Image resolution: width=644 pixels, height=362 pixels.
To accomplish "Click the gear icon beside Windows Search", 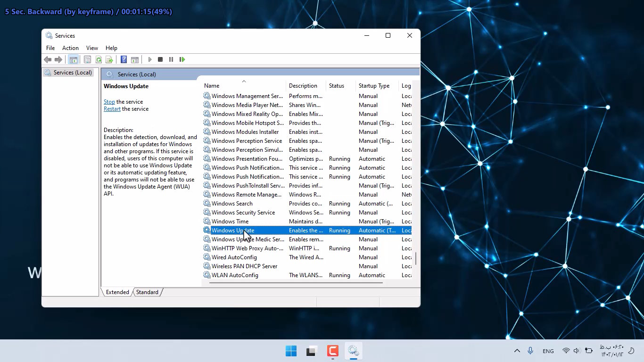I will tap(207, 204).
